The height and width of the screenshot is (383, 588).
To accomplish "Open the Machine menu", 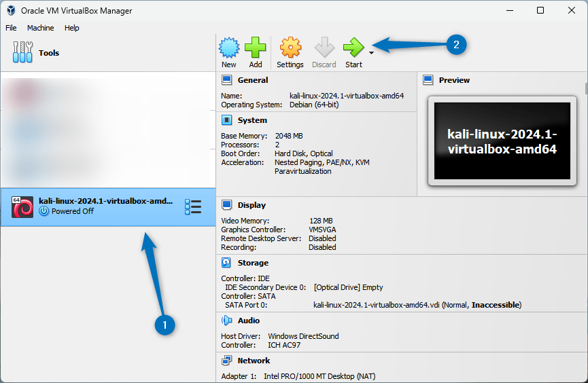I will [x=41, y=28].
